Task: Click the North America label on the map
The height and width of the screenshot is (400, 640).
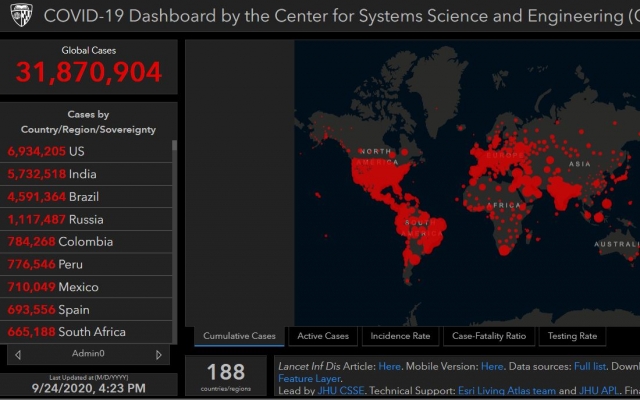Action: click(377, 157)
